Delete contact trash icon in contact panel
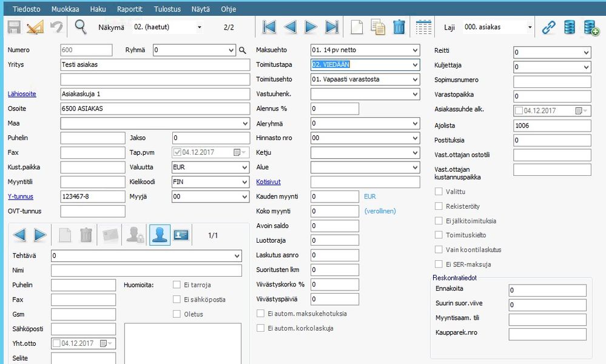This screenshot has height=364, width=606. point(86,235)
